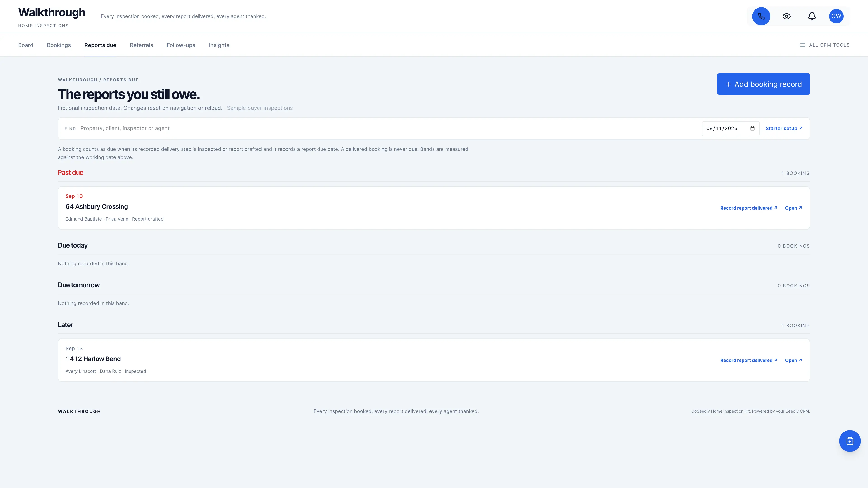Click the 64 Ashbury Crossing title
868x488 pixels.
[97, 206]
